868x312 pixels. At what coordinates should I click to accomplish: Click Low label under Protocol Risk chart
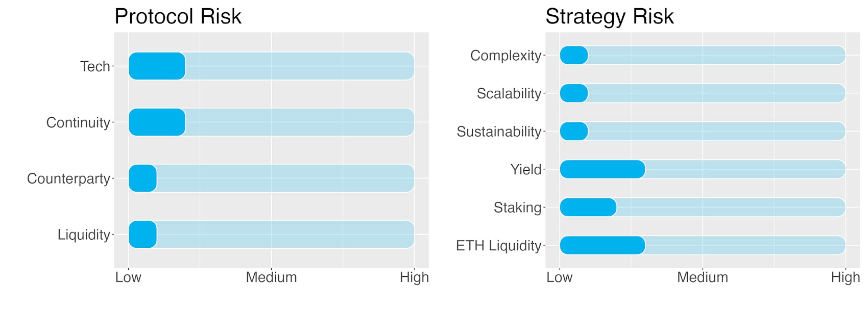(x=128, y=277)
